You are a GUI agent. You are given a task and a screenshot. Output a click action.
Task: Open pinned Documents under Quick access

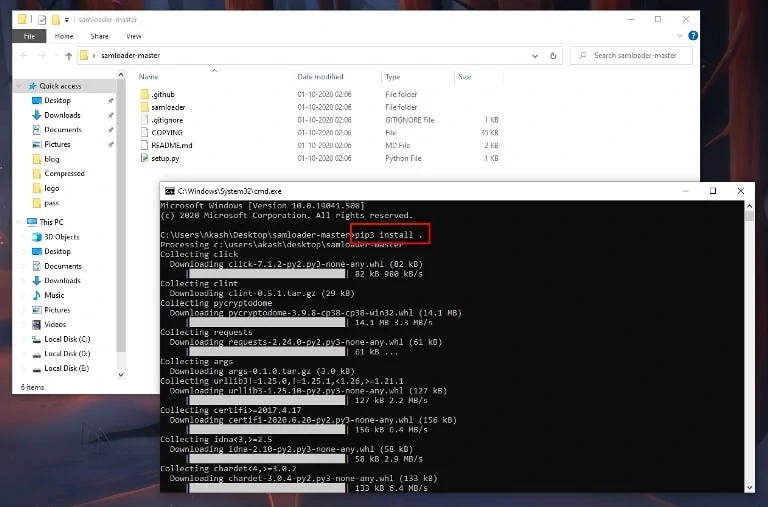click(63, 130)
